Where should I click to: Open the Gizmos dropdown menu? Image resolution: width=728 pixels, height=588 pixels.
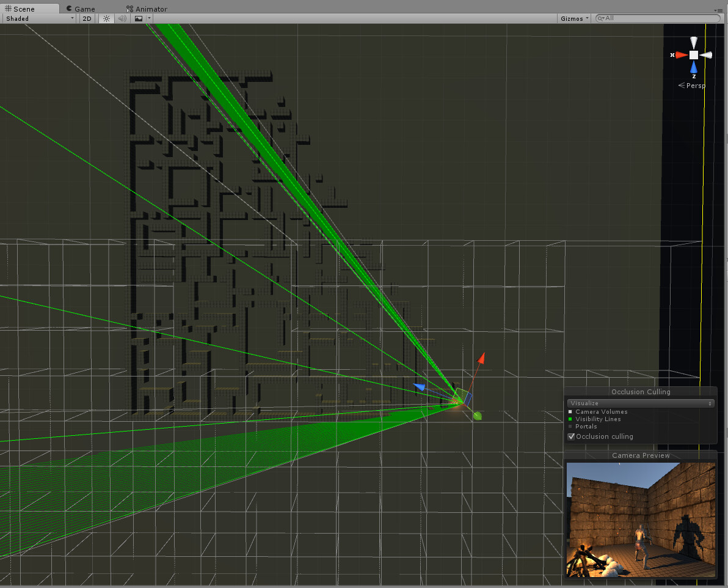[x=573, y=18]
